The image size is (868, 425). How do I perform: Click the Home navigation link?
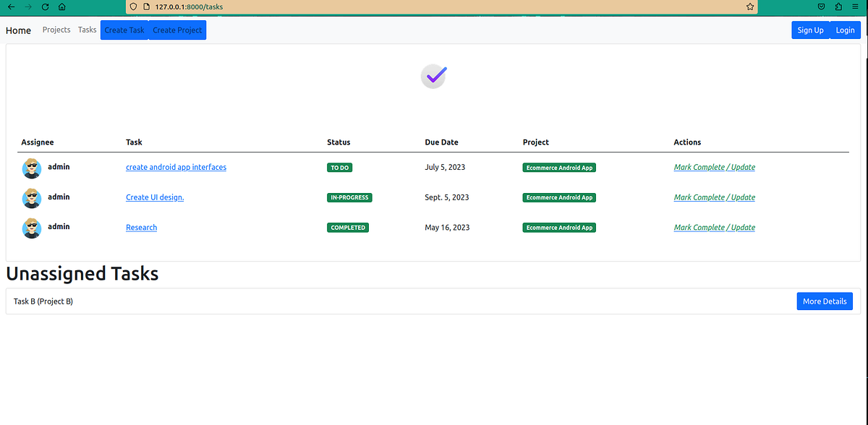point(18,30)
